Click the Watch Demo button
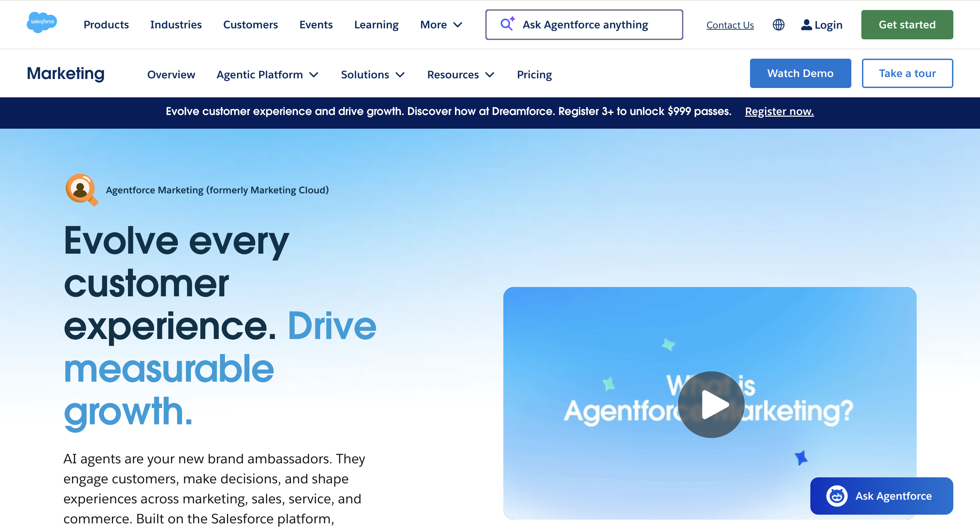Screen dimensions: 980x532 tap(800, 73)
